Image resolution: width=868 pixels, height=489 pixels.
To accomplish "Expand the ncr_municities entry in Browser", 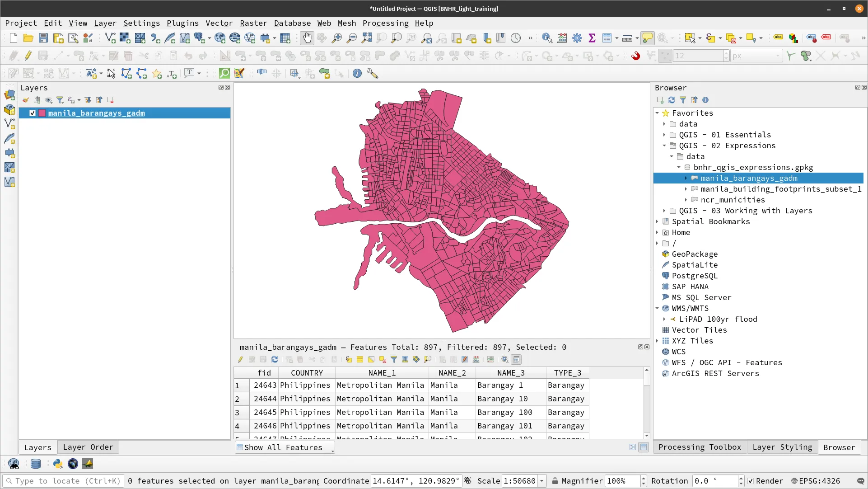I will 686,200.
